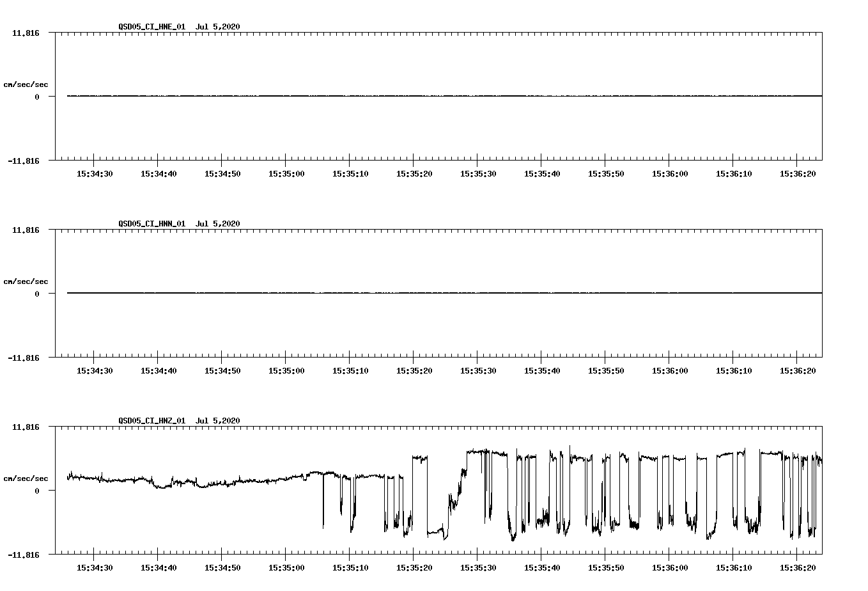Click the 15:34:30 time label on HNE plot
Image resolution: width=868 pixels, height=591 pixels.
(95, 174)
